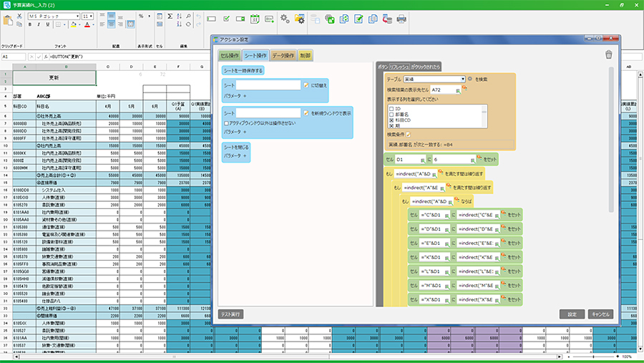The height and width of the screenshot is (363, 644).
Task: Click the テスト実行 button
Action: pyautogui.click(x=230, y=314)
